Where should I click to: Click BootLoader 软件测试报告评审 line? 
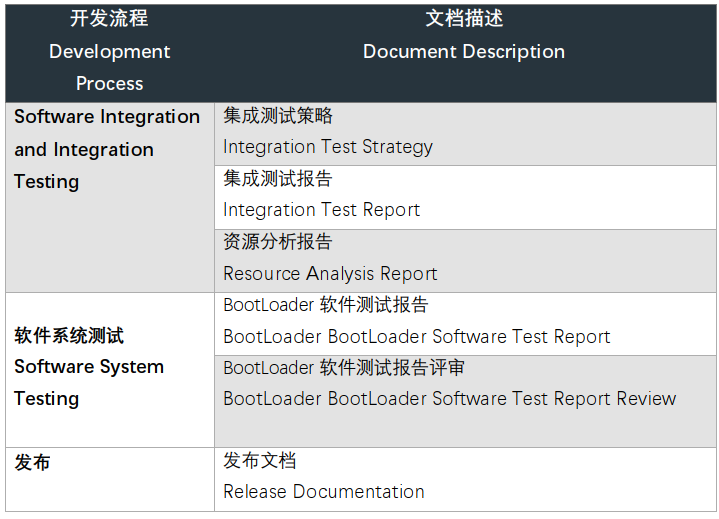(344, 368)
